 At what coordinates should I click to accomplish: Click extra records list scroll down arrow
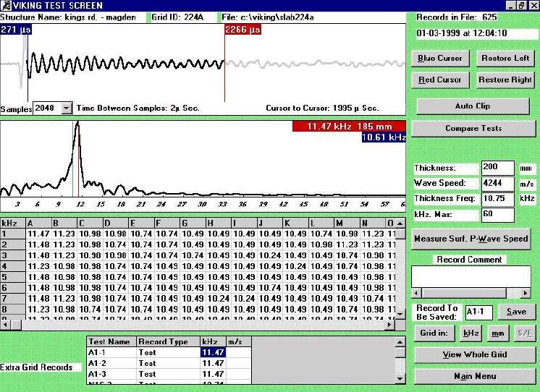point(400,379)
